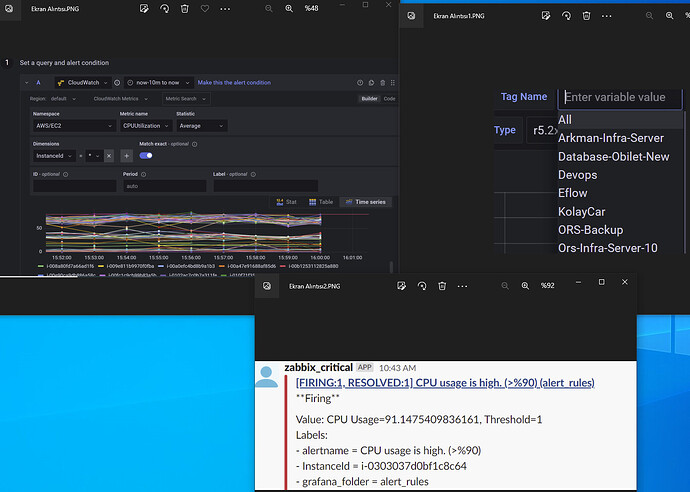Viewport: 690px width, 492px height.
Task: Click the Period input showing auto
Action: pyautogui.click(x=165, y=186)
